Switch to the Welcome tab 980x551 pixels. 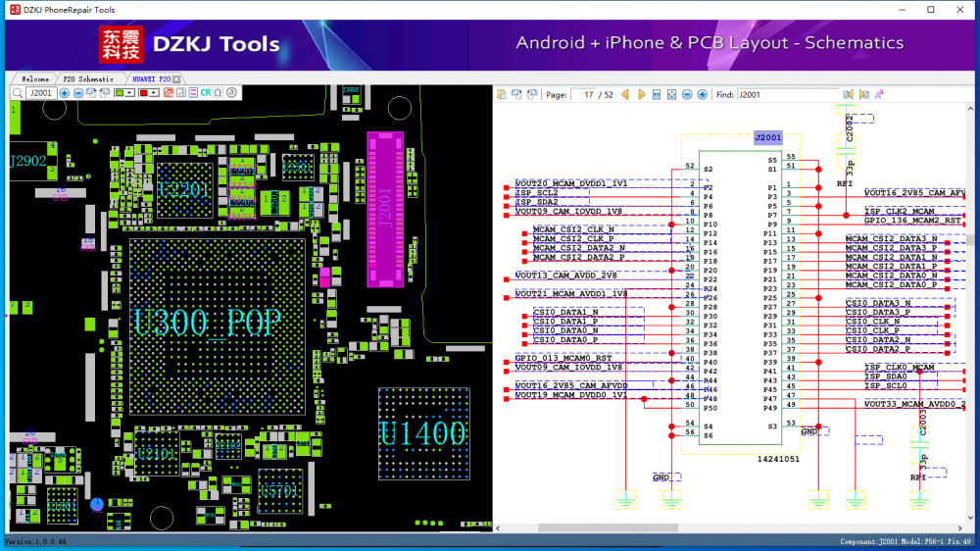35,78
